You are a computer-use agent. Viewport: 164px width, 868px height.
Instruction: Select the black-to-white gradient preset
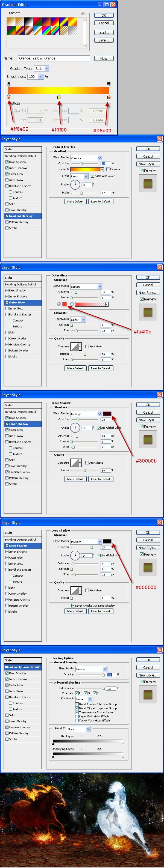[x=28, y=22]
